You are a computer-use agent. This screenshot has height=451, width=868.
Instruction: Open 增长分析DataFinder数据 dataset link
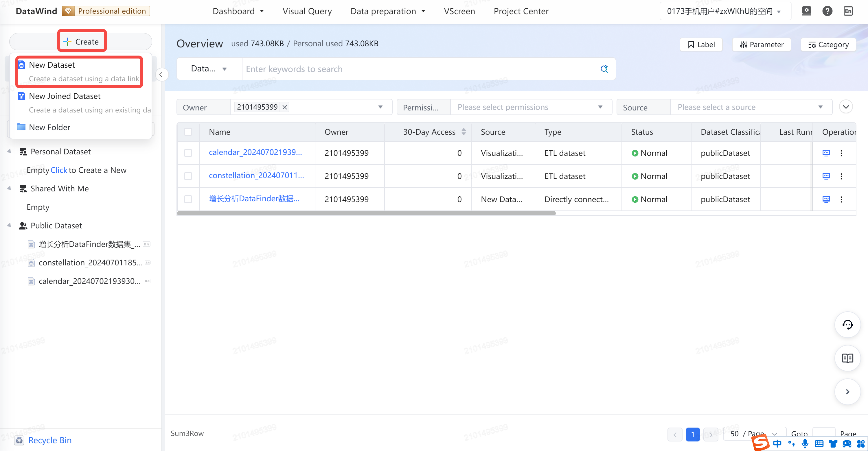(254, 199)
